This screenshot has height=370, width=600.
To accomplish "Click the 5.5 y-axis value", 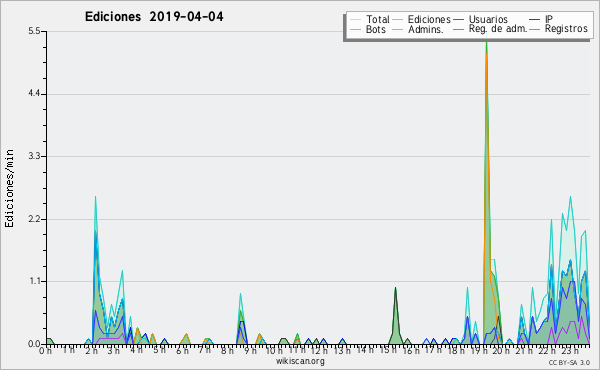I will tap(34, 31).
